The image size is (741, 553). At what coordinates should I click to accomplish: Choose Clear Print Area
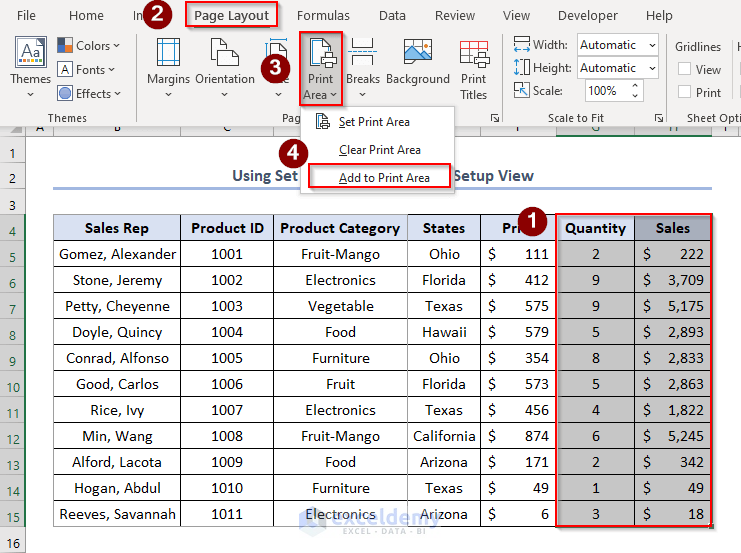coord(379,150)
